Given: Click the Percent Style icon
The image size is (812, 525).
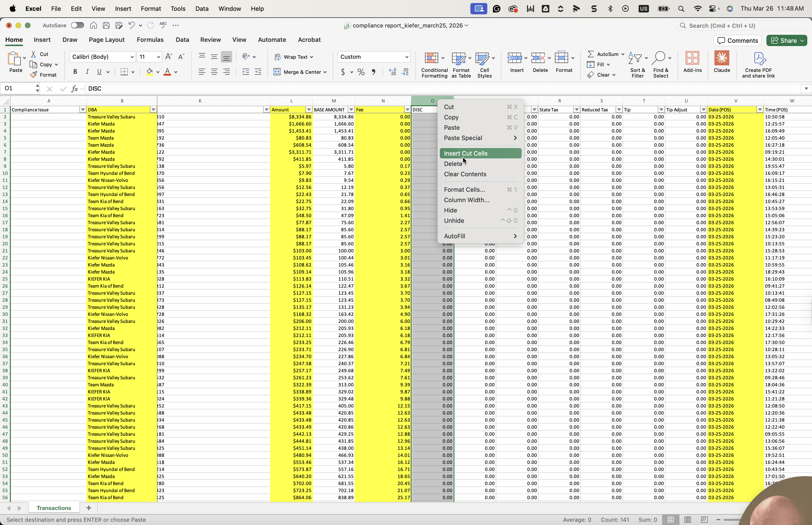Looking at the screenshot, I should click(361, 72).
